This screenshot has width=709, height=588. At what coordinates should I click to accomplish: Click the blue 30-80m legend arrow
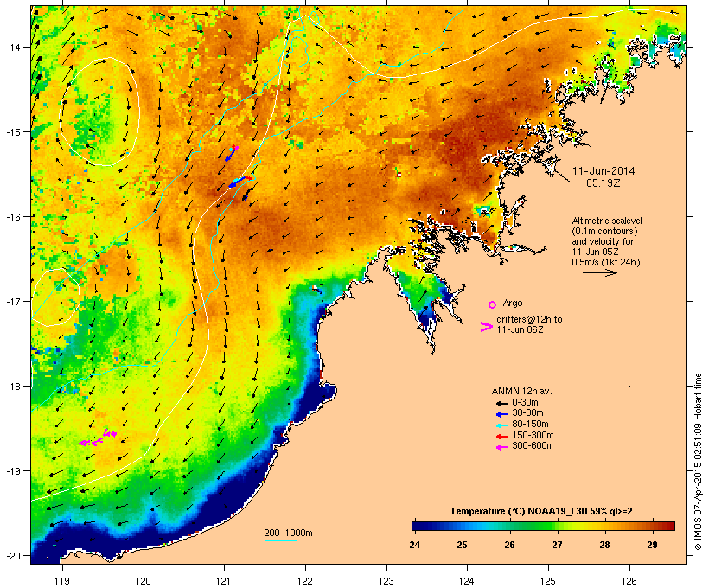point(501,414)
